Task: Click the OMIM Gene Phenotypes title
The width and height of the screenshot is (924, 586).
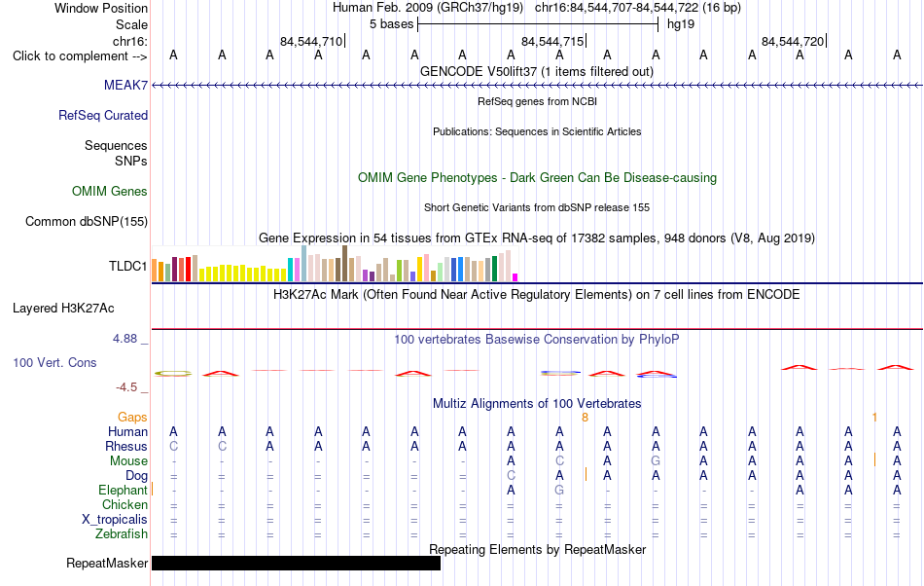Action: click(x=537, y=177)
